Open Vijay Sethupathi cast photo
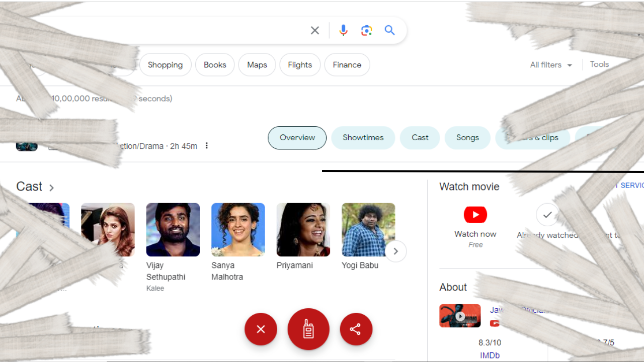Image resolution: width=644 pixels, height=362 pixels. 173,230
